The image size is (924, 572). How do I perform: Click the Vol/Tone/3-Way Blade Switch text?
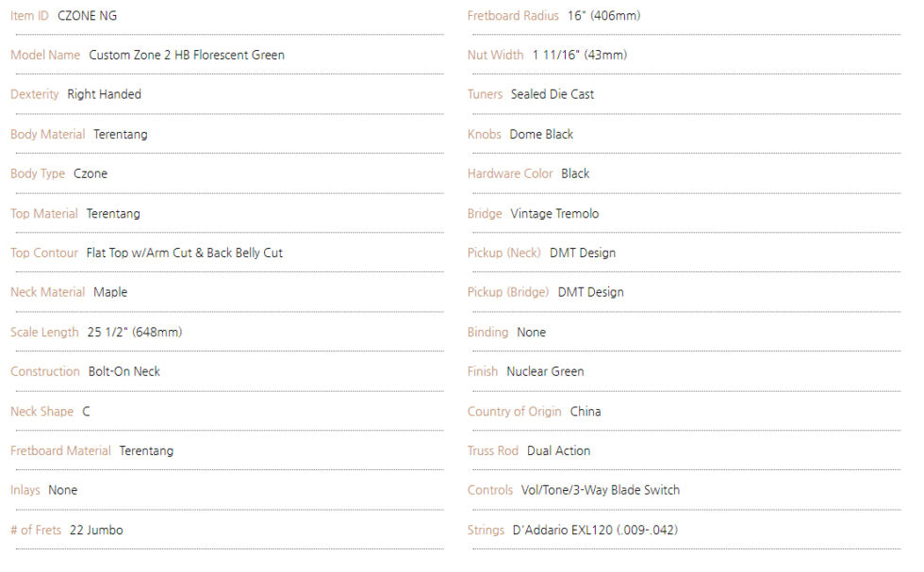point(601,490)
